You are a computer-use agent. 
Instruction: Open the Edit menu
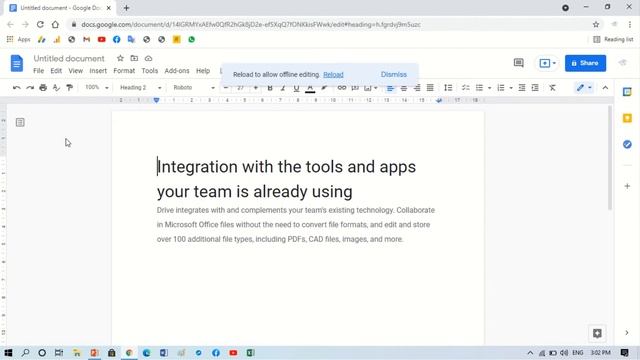56,71
